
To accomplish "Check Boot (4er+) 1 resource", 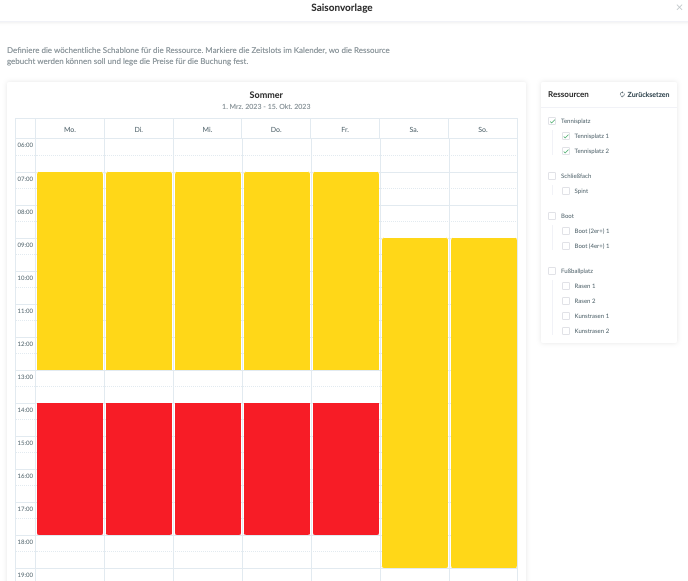I will (x=566, y=245).
